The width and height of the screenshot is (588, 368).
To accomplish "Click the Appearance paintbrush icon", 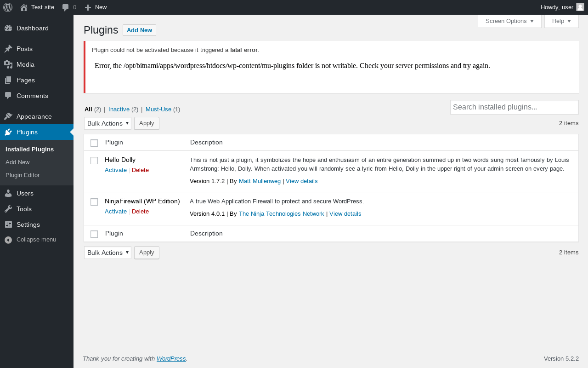I will (x=8, y=116).
